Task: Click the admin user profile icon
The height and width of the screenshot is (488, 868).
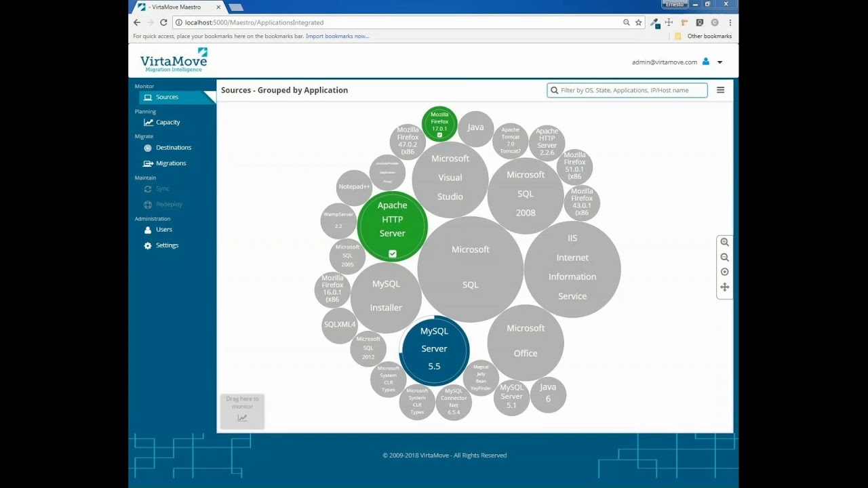Action: point(706,62)
